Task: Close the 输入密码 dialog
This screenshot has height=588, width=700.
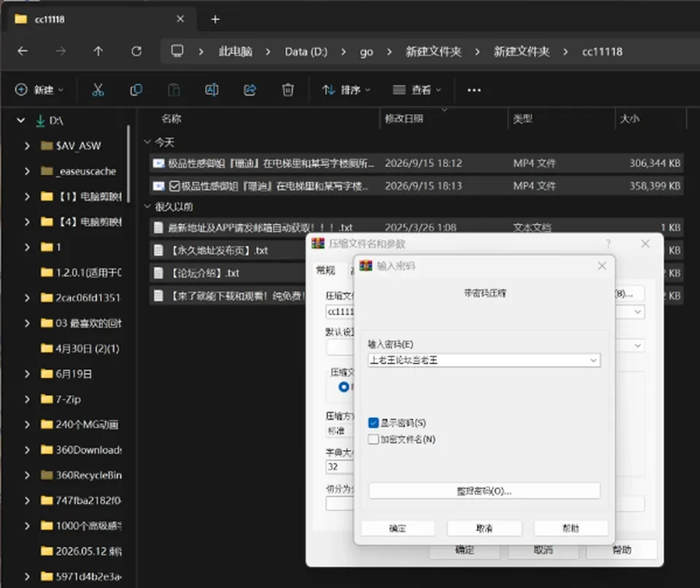Action: point(602,266)
